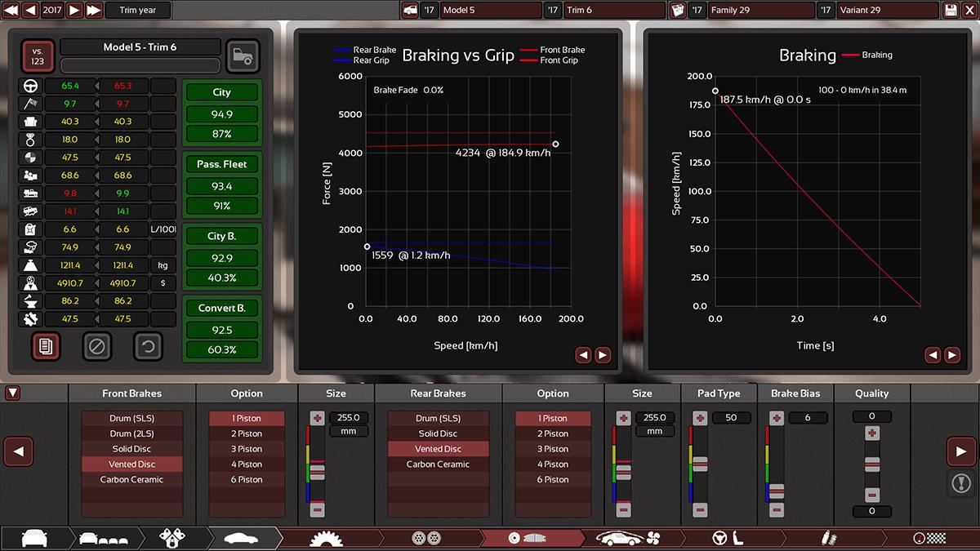Go to previous graph in Braking panel

pos(933,355)
